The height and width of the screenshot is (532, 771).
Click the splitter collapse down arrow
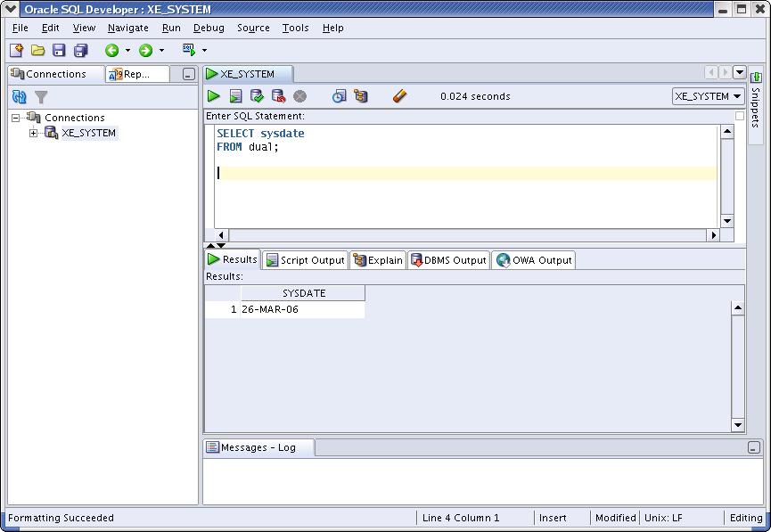pyautogui.click(x=221, y=245)
